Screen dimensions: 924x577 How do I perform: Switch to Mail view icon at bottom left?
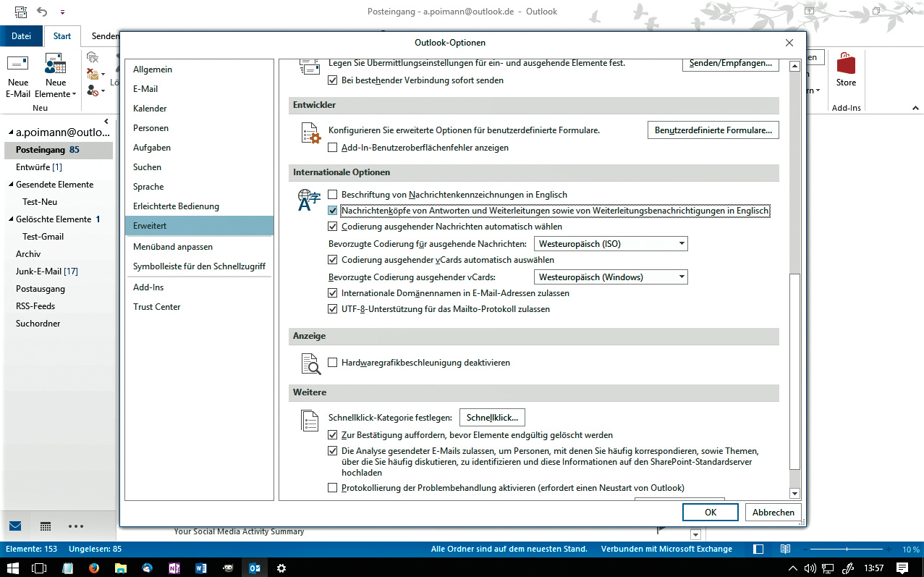pyautogui.click(x=15, y=526)
